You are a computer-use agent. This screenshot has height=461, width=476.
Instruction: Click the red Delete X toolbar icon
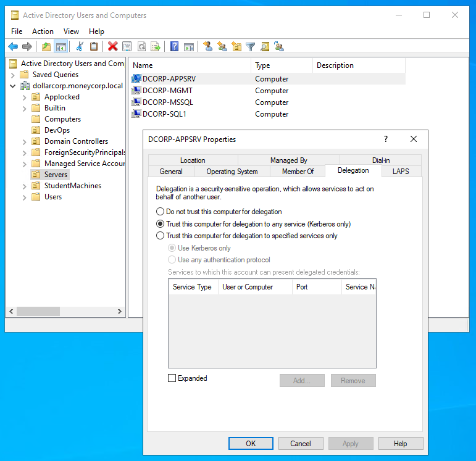112,46
